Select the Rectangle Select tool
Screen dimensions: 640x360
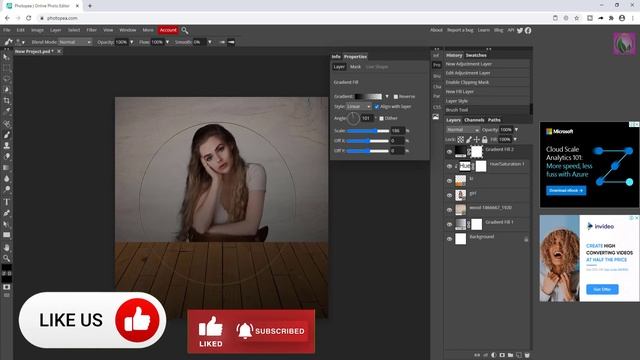(6, 68)
